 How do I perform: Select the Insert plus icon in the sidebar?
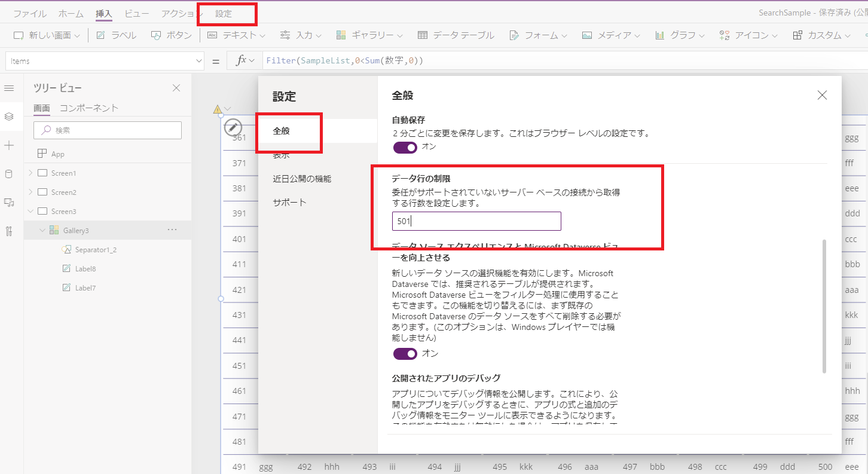(10, 144)
